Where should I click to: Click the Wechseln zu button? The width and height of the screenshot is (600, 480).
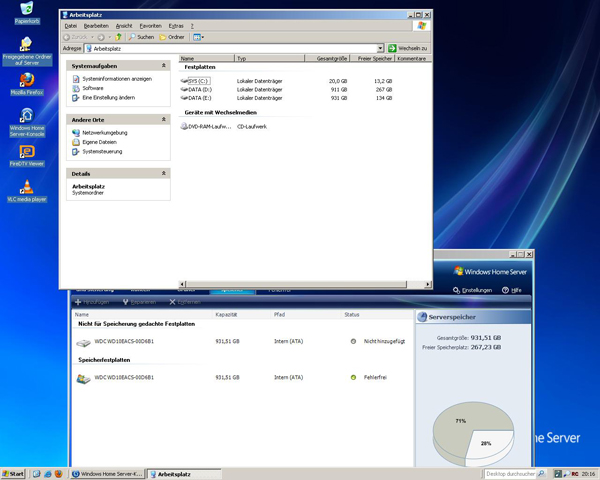pos(408,48)
